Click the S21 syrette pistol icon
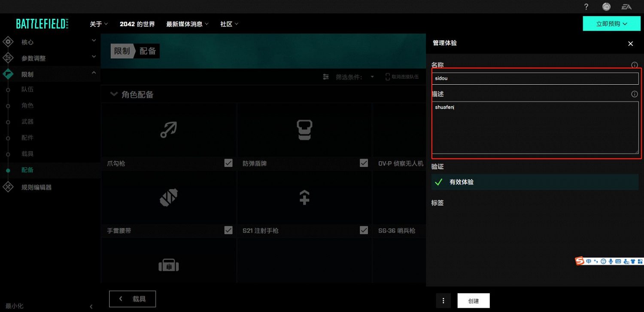The width and height of the screenshot is (644, 312). click(x=304, y=197)
